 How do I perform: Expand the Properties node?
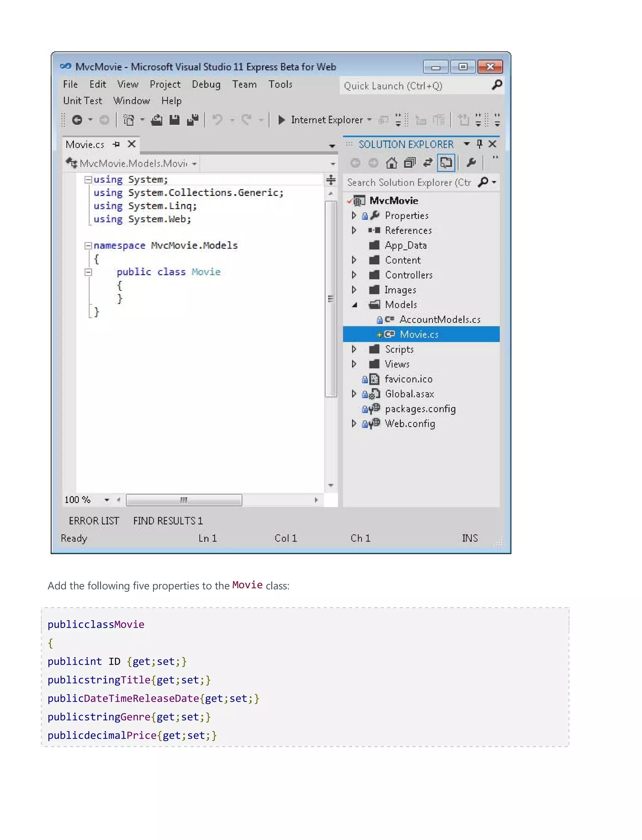point(354,215)
